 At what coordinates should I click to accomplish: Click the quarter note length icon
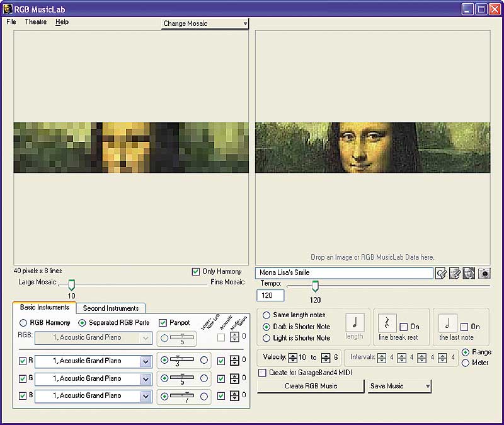coord(355,322)
